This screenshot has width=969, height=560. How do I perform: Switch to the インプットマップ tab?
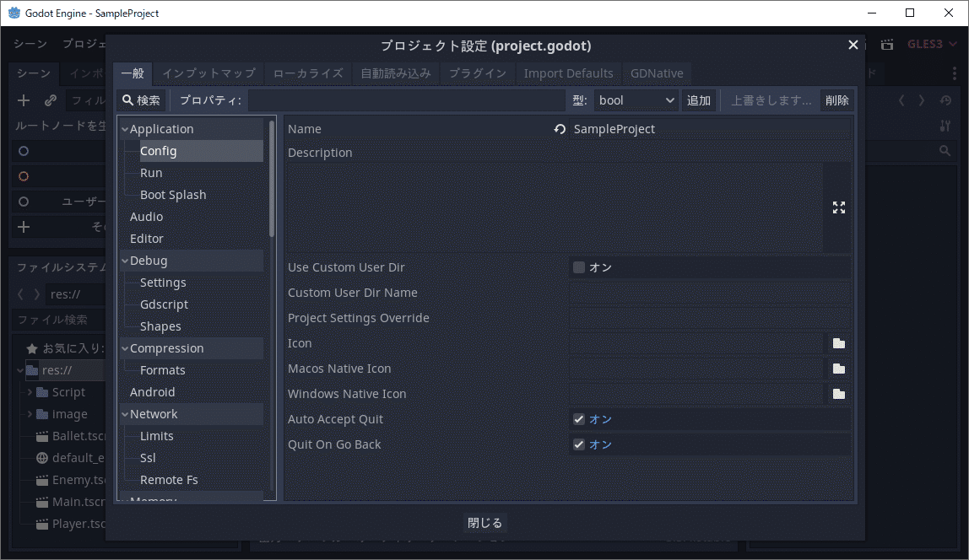[x=208, y=73]
